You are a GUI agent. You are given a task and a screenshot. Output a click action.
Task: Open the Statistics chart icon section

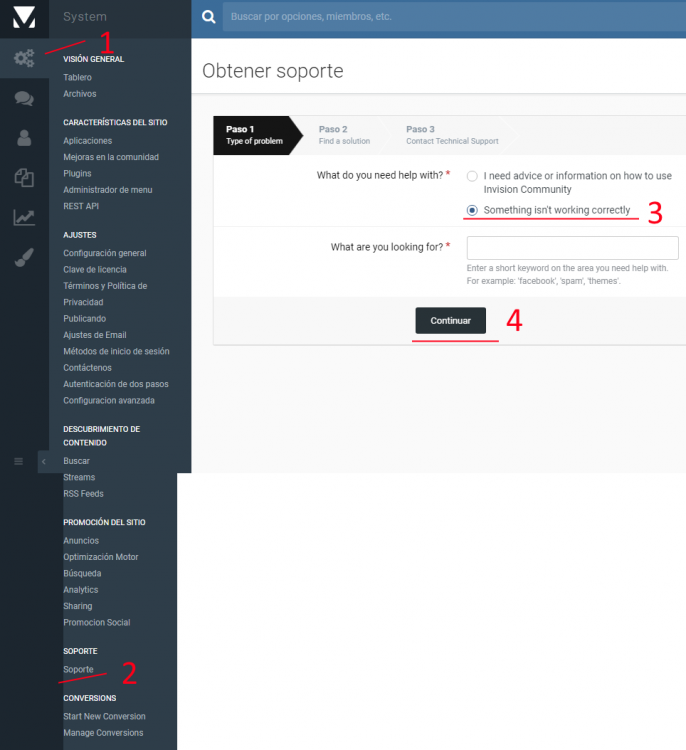(x=24, y=217)
